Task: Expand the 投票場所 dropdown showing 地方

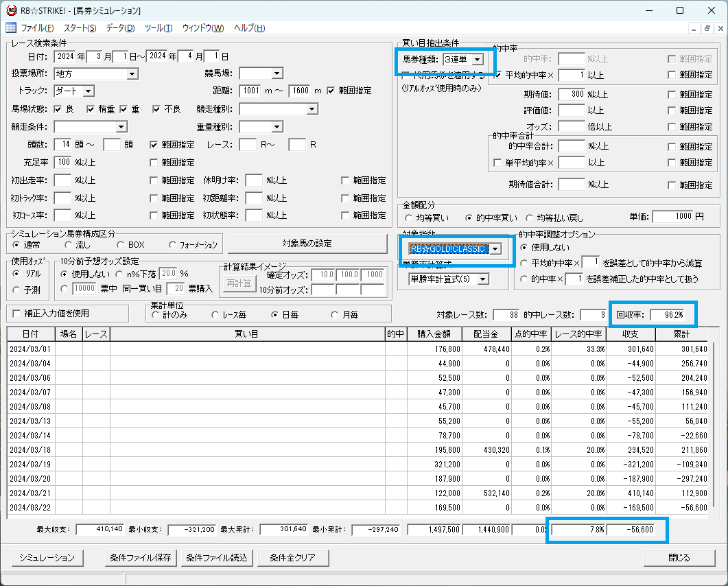Action: (132, 74)
